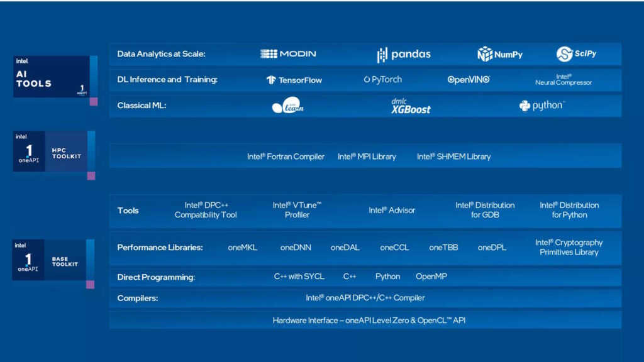The width and height of the screenshot is (644, 362).
Task: Select the oneAPI HPC Toolkit badge
Action: click(x=50, y=151)
